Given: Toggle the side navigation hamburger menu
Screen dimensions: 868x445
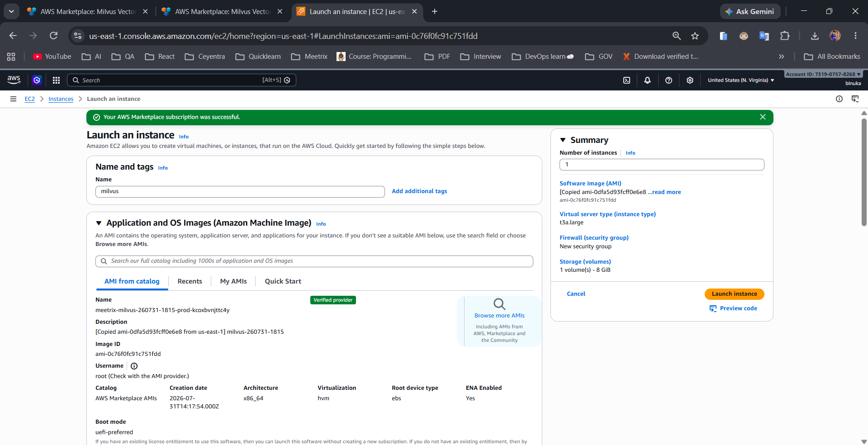Looking at the screenshot, I should click(x=13, y=99).
